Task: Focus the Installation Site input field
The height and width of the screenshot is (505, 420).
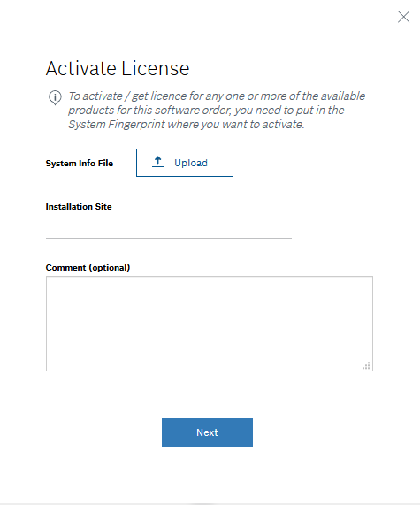Action: click(169, 229)
